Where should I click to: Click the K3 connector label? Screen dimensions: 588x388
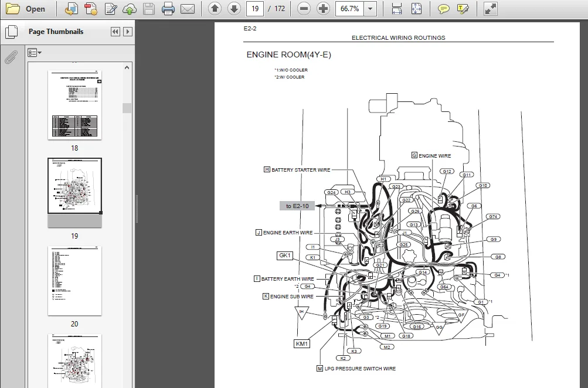coord(354,351)
